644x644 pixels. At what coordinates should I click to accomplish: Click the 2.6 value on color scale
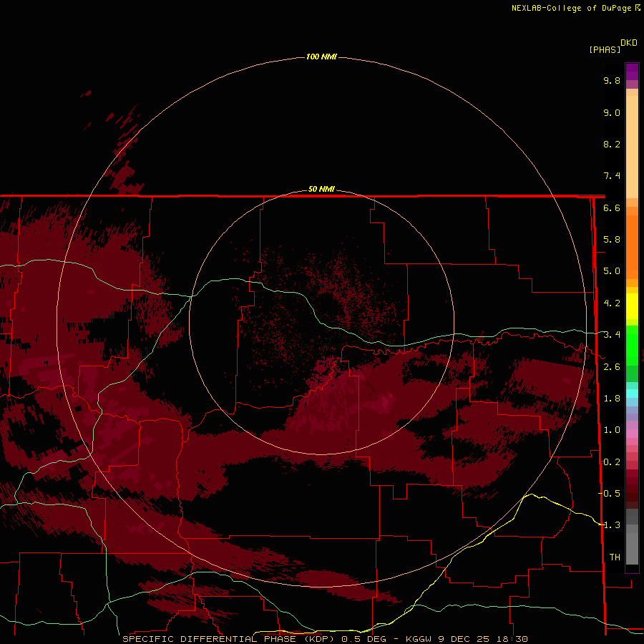[612, 367]
